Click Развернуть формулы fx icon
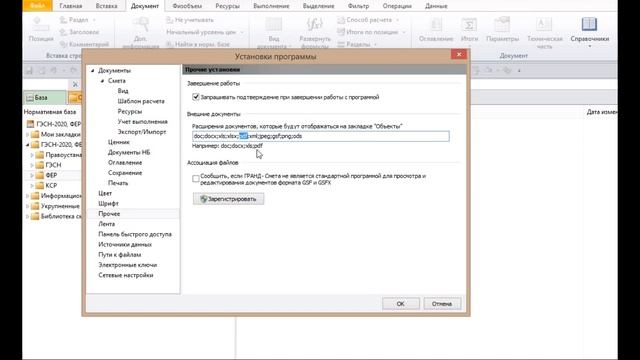The width and height of the screenshot is (640, 360). [x=315, y=24]
